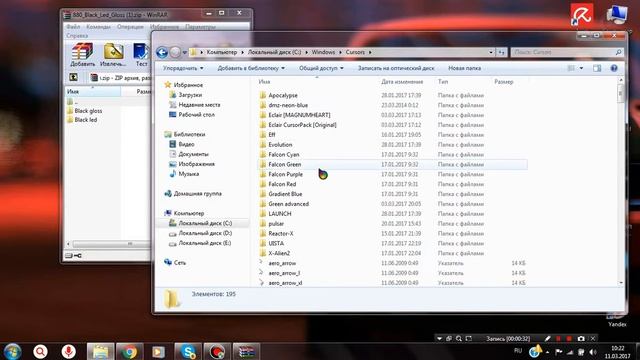This screenshot has width=640, height=360.
Task: Click the red Yandex search taskbar icon
Action: [40, 351]
